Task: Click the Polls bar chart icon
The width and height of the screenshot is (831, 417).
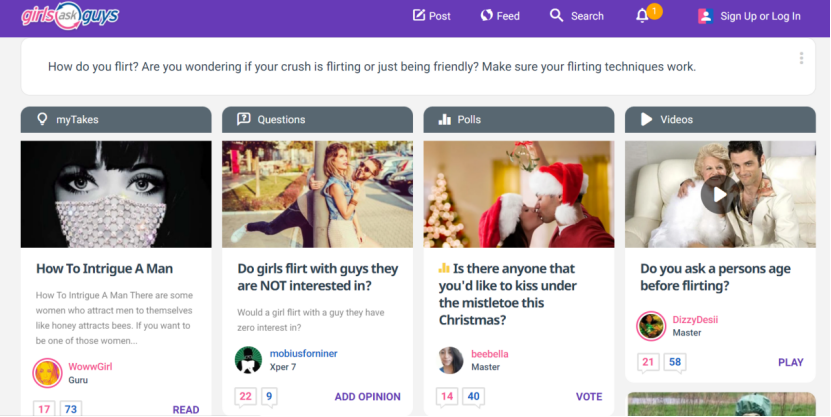Action: [444, 119]
